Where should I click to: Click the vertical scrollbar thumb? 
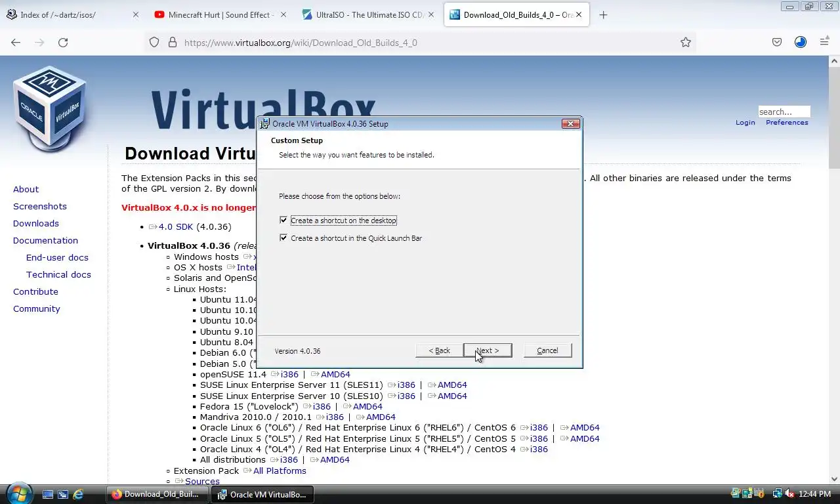[x=834, y=118]
